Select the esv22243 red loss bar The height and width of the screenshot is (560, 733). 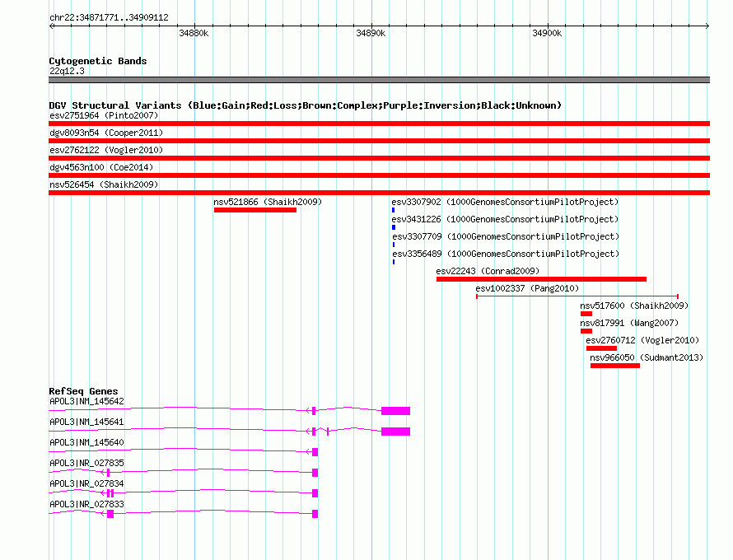(x=541, y=279)
